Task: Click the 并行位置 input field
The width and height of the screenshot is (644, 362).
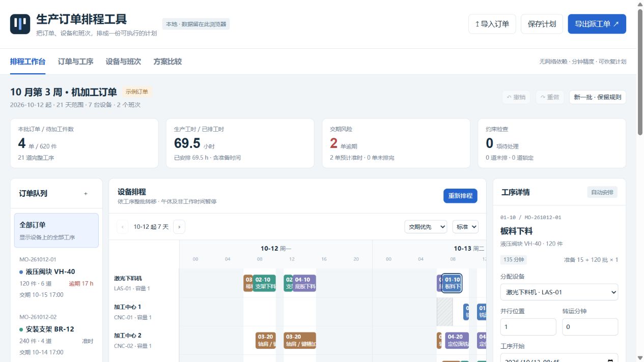Action: (528, 327)
